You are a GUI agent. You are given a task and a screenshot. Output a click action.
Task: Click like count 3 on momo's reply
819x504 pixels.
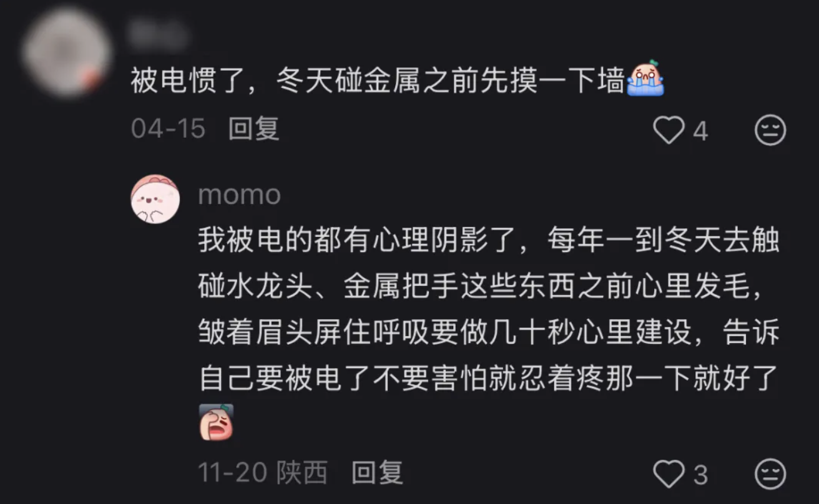coord(700,475)
